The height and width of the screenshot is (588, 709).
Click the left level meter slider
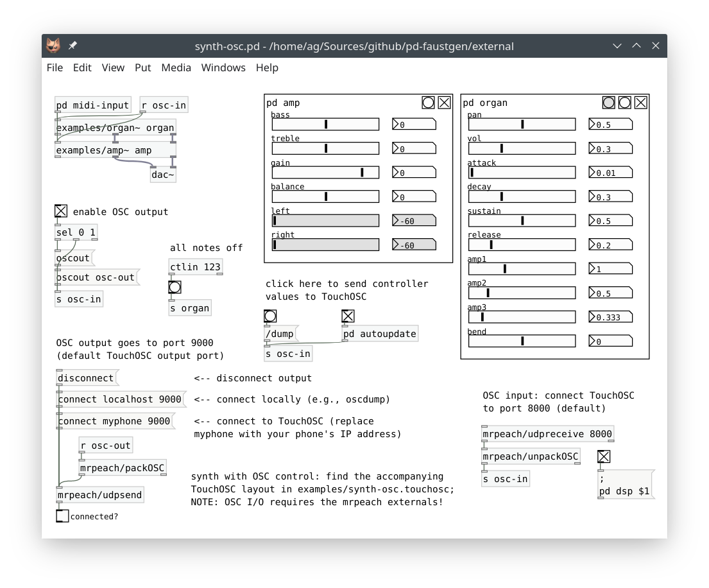pyautogui.click(x=325, y=220)
